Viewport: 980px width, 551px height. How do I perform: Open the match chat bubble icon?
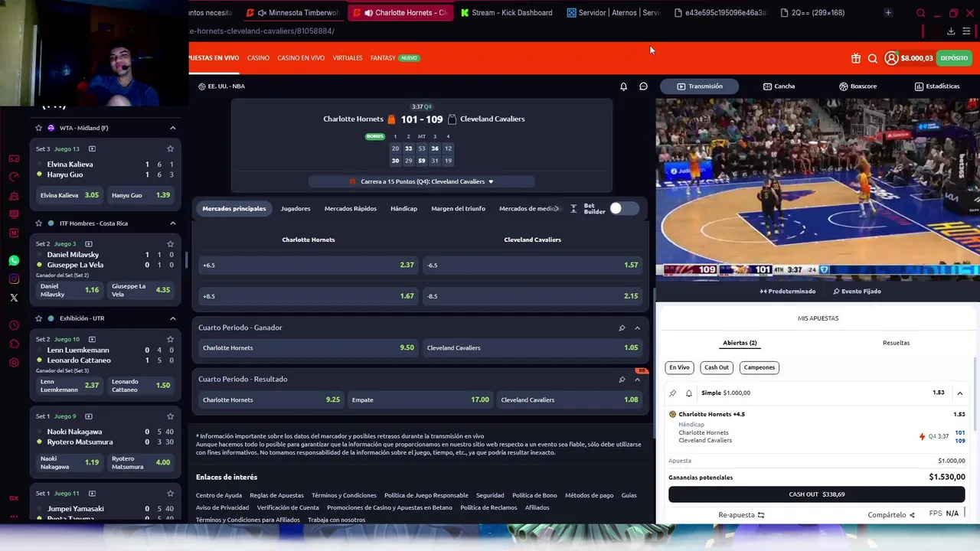coord(643,86)
